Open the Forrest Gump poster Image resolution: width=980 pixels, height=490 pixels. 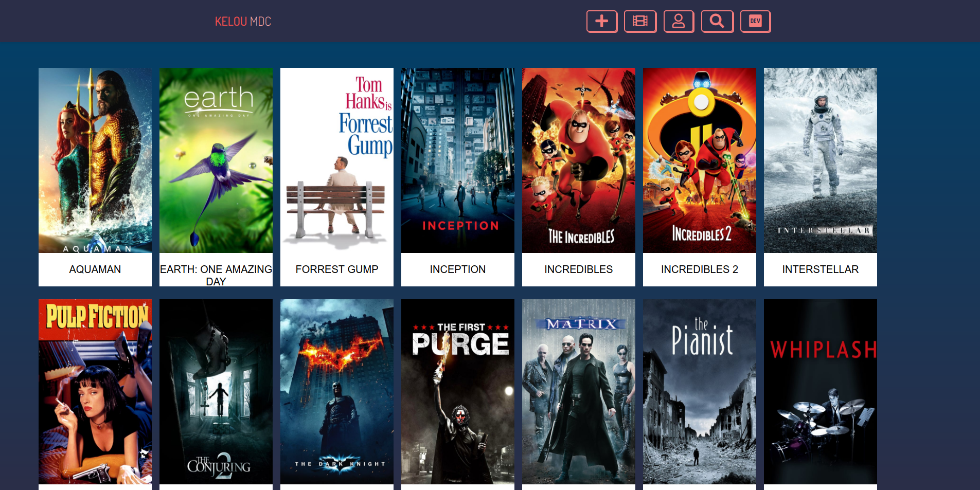click(x=337, y=160)
